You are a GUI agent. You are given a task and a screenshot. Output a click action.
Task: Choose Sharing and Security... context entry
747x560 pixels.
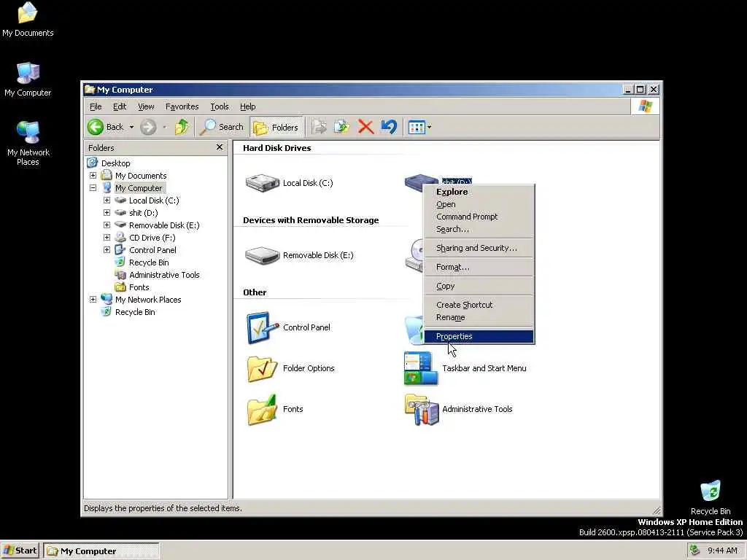[x=479, y=248]
